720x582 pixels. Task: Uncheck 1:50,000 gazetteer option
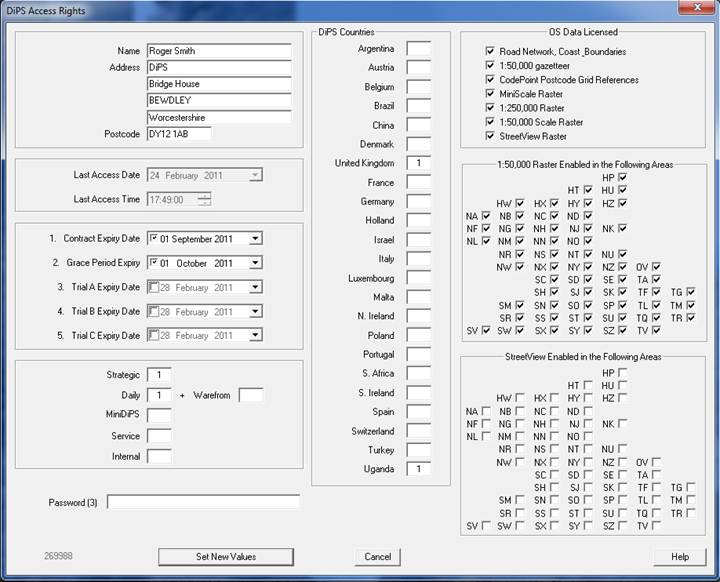pyautogui.click(x=490, y=65)
